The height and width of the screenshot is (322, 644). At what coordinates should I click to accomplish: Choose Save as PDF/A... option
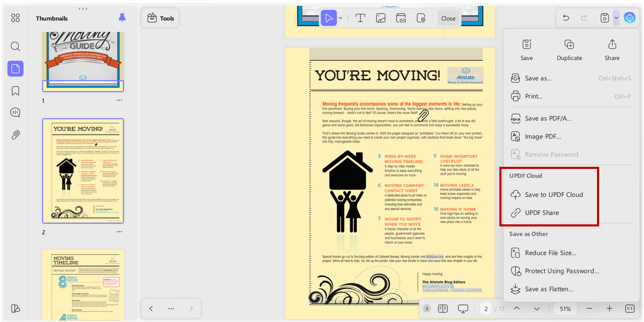click(571, 118)
